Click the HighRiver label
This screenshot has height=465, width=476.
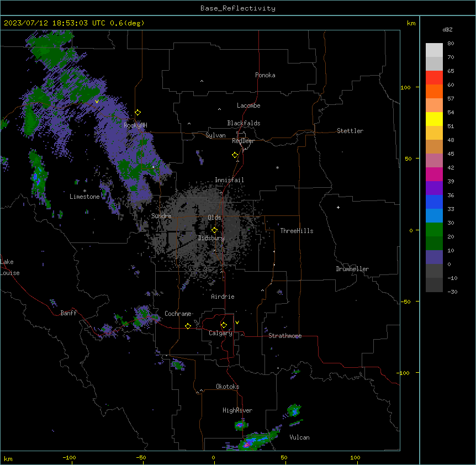pyautogui.click(x=237, y=410)
